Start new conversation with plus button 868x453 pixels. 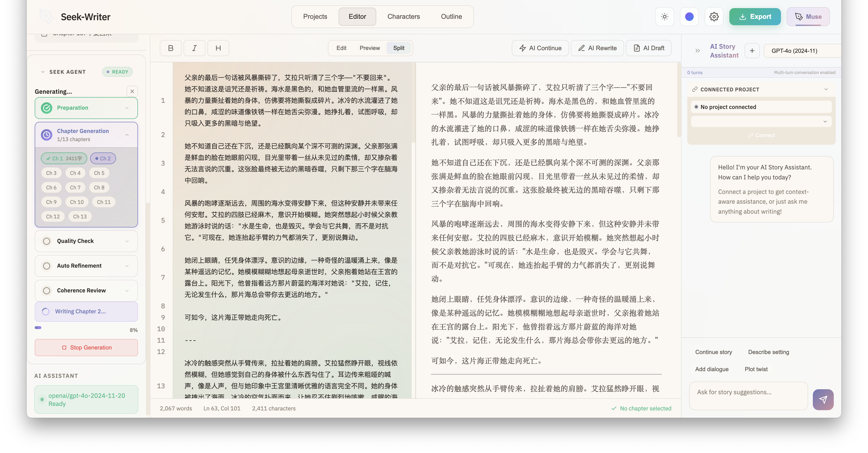point(752,51)
